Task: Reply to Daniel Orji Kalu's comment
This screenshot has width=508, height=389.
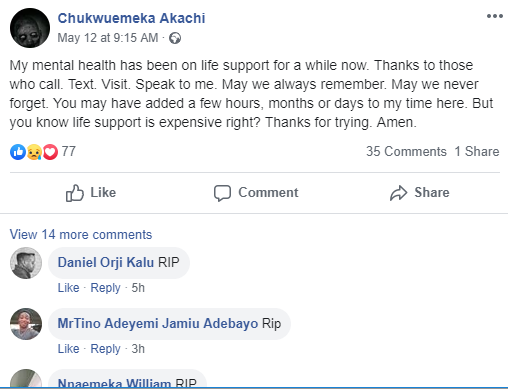Action: tap(105, 288)
